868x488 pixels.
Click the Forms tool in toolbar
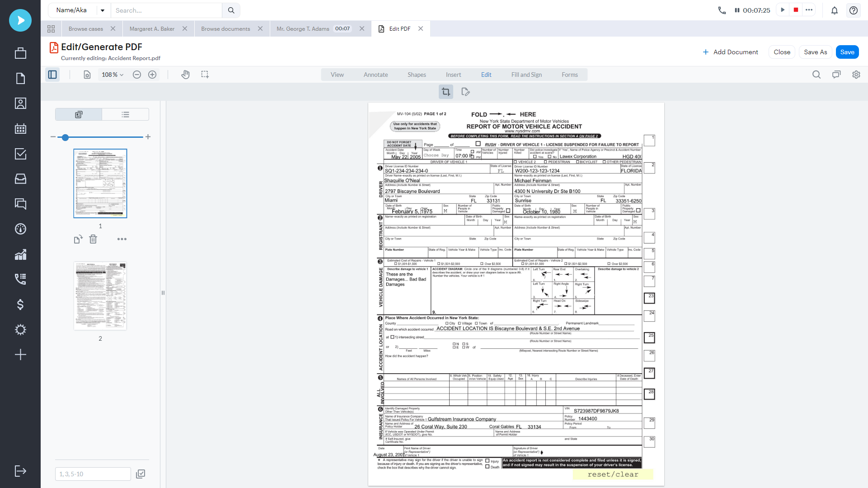tap(570, 75)
